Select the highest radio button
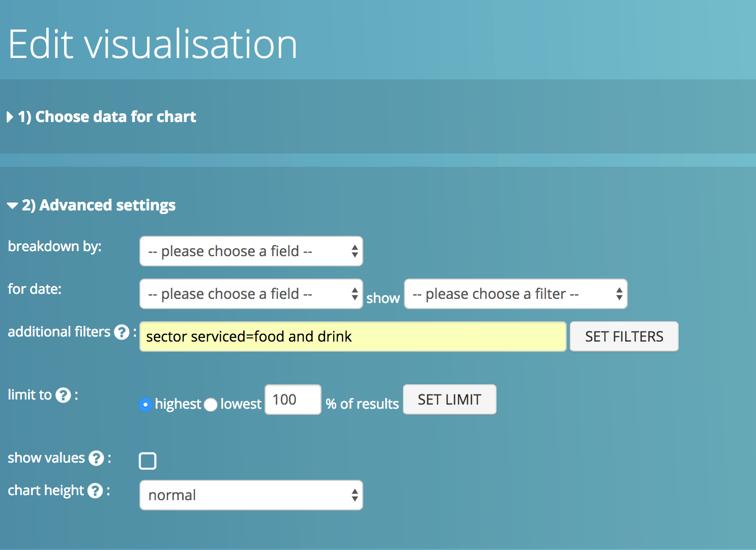 pos(146,404)
